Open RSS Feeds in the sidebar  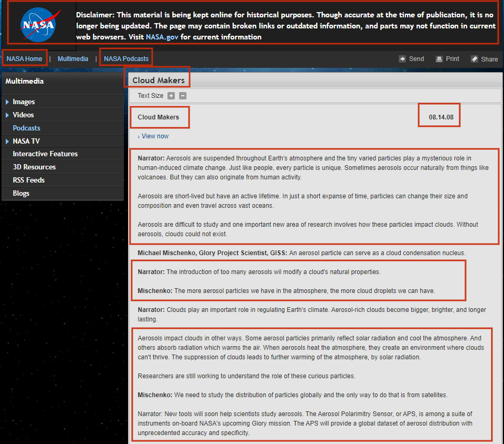click(x=28, y=180)
